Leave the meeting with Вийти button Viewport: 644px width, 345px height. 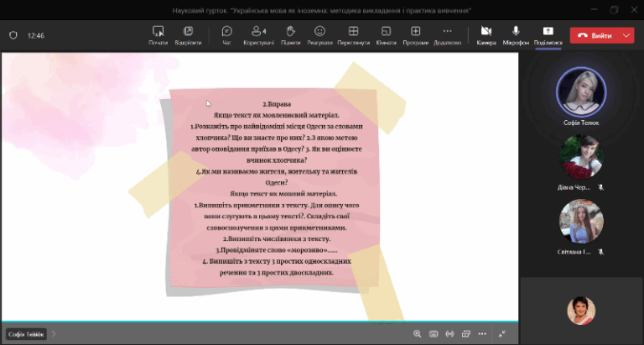click(594, 35)
